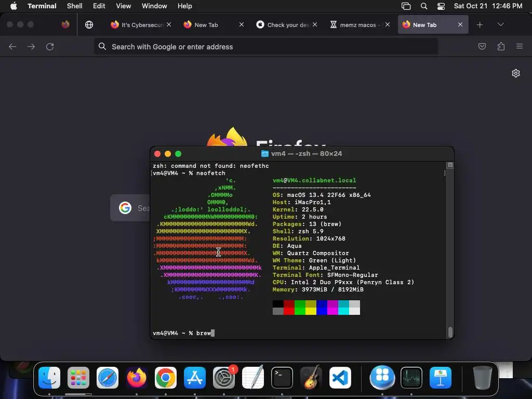
Task: Click the Terminal split pane button
Action: pos(450,165)
